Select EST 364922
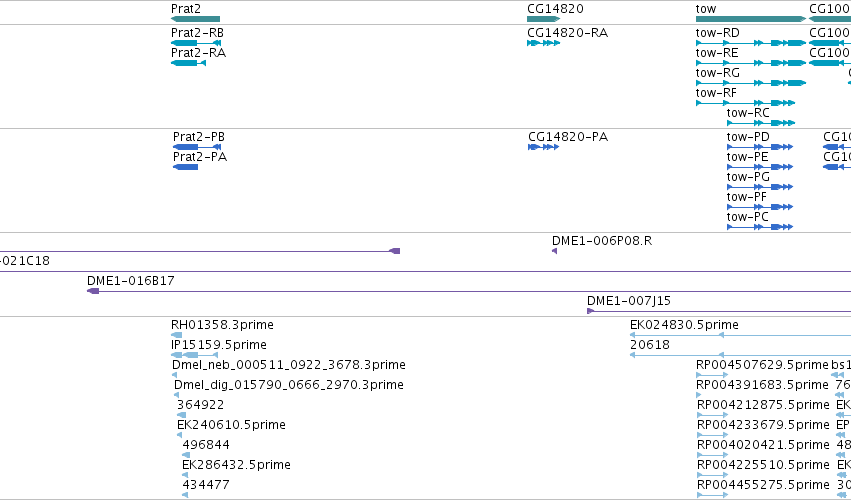The height and width of the screenshot is (500, 851). click(x=181, y=415)
